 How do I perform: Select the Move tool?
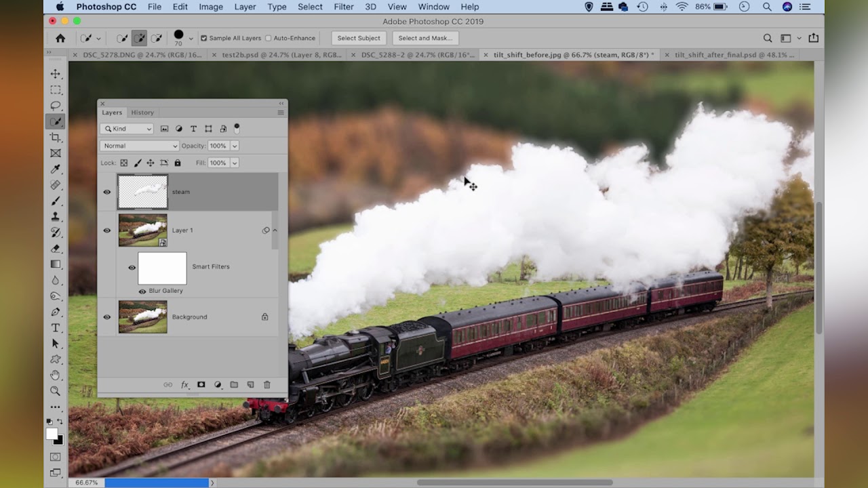point(56,74)
